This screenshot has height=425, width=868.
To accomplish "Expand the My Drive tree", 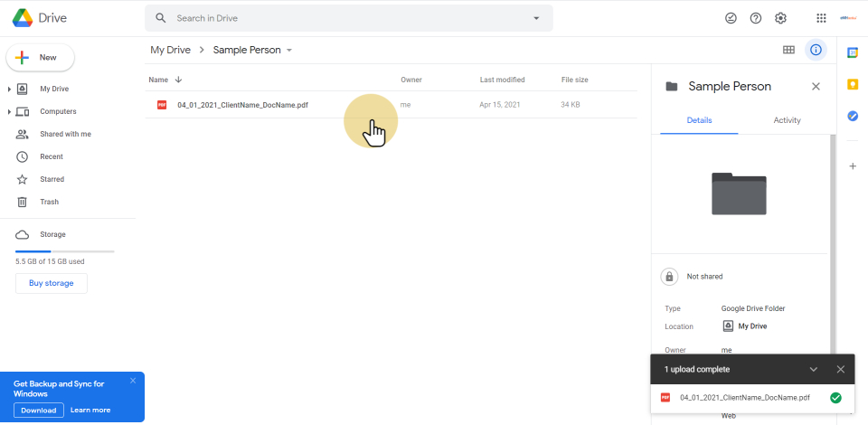I will click(9, 89).
